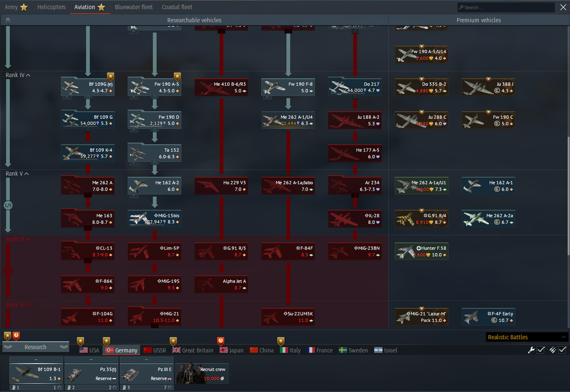Choose the USSR nation tab

(155, 350)
